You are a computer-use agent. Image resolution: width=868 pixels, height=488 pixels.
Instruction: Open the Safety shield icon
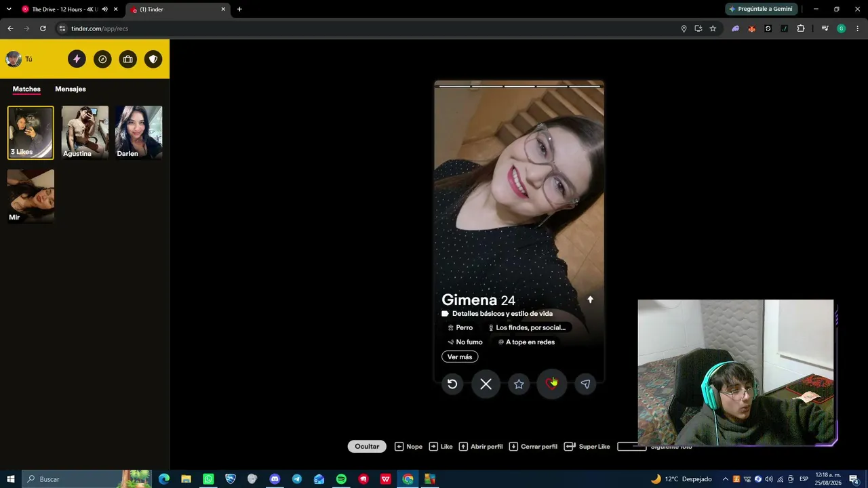point(153,59)
